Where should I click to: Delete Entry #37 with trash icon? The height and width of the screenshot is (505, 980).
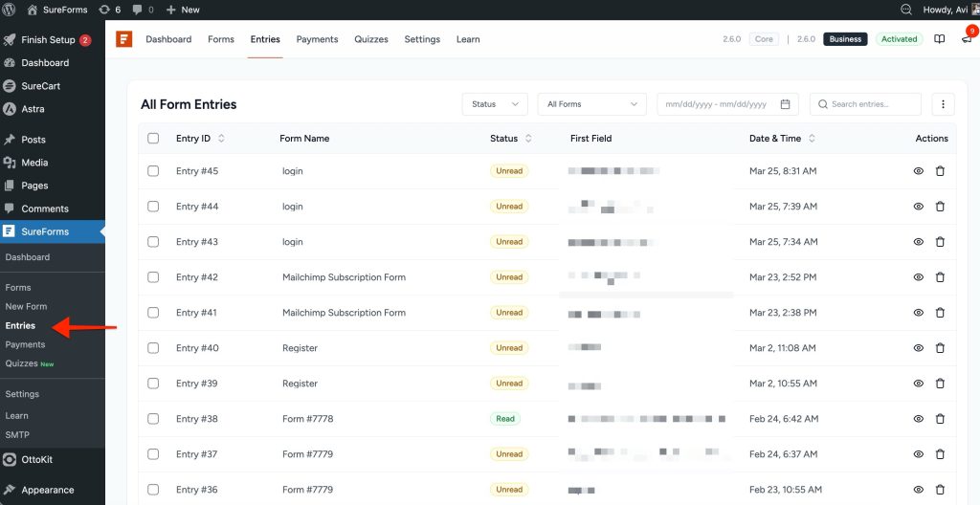(940, 454)
